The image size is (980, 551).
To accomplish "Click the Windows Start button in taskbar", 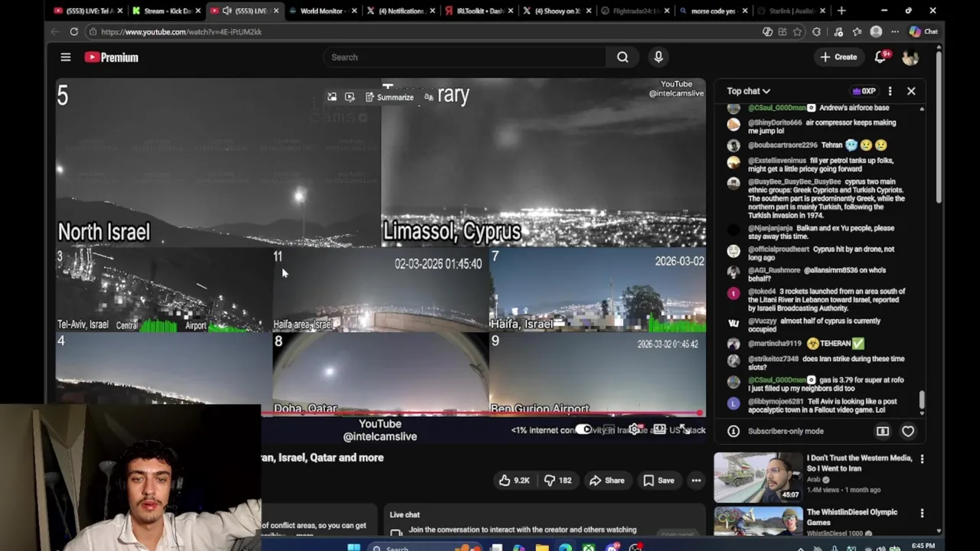I will point(353,547).
